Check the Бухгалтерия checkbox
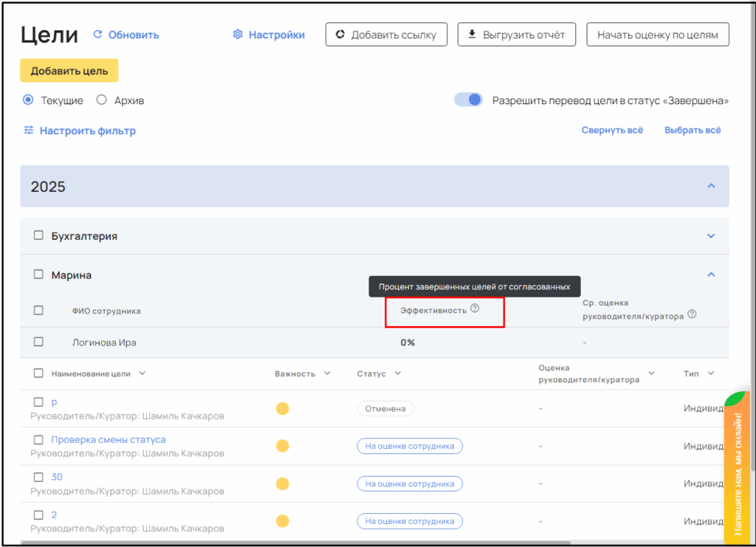This screenshot has width=756, height=547. tap(38, 236)
